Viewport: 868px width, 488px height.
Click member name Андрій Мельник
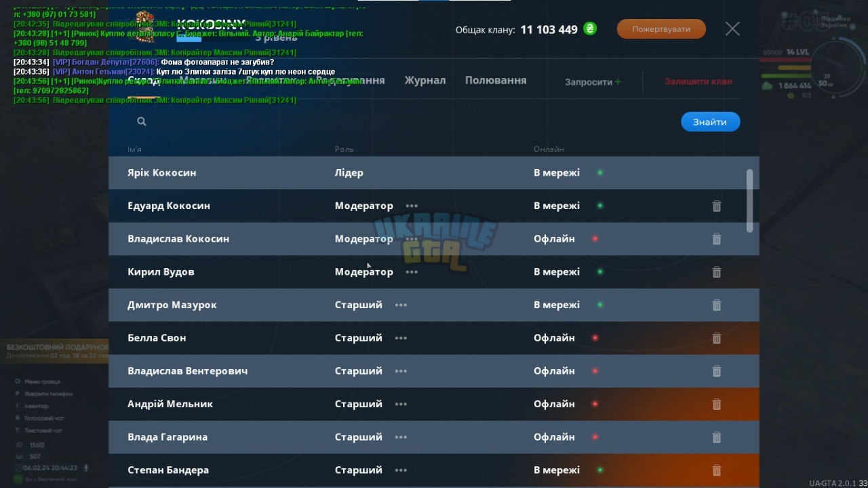click(170, 405)
